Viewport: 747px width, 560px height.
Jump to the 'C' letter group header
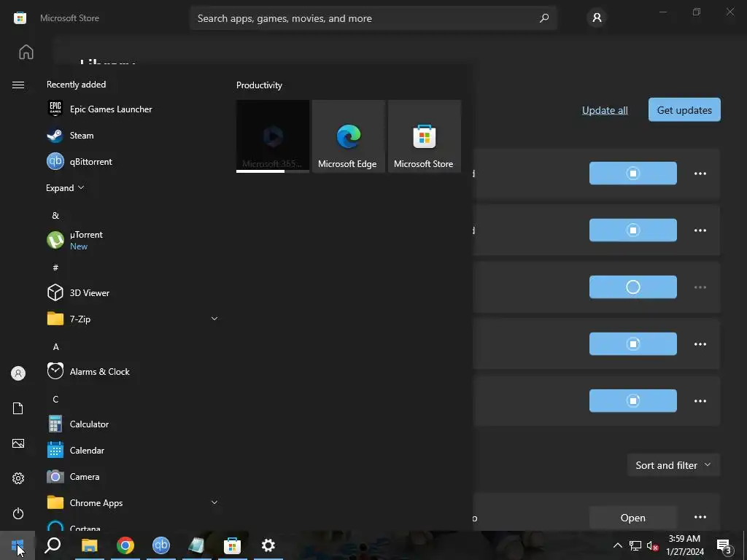pyautogui.click(x=55, y=399)
